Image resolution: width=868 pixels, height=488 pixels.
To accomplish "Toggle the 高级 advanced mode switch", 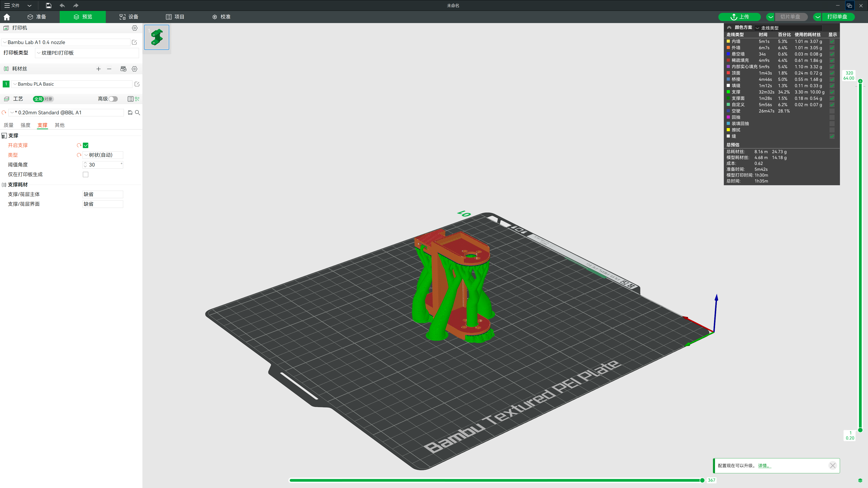I will [113, 99].
